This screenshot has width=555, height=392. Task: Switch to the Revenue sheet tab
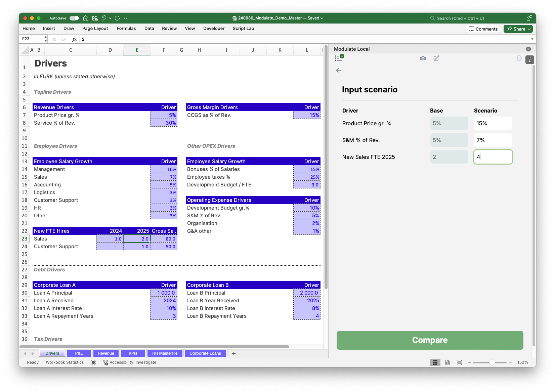pyautogui.click(x=106, y=353)
